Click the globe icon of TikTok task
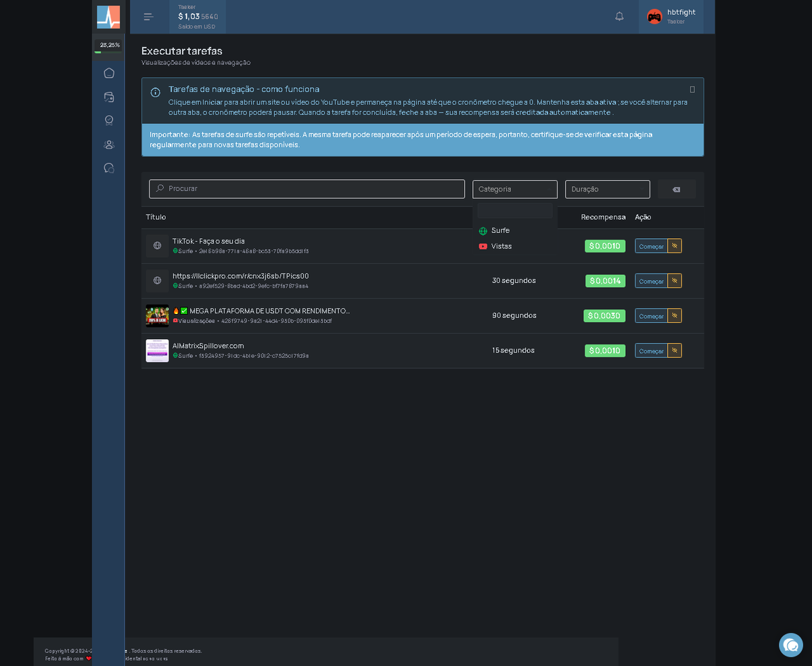The height and width of the screenshot is (666, 812). 157,246
